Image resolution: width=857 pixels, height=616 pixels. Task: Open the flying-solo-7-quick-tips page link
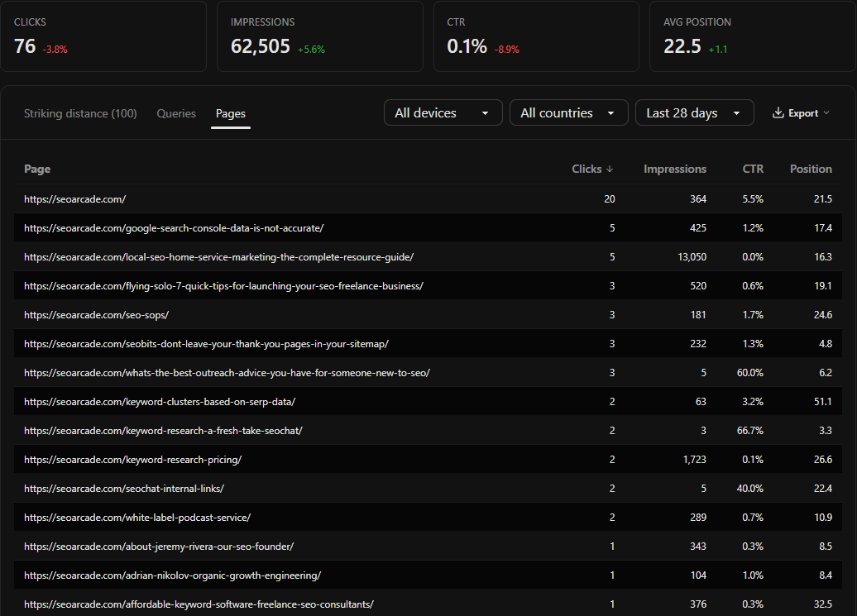(x=223, y=286)
